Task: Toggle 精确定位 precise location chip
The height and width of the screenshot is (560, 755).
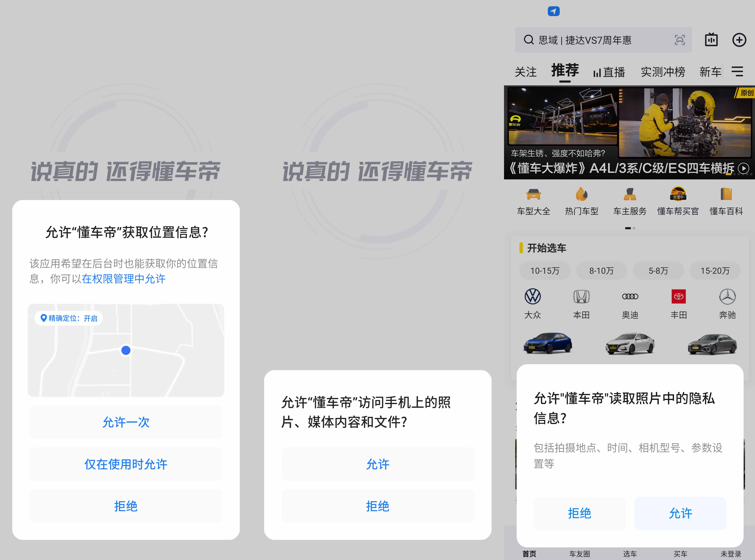Action: click(69, 318)
